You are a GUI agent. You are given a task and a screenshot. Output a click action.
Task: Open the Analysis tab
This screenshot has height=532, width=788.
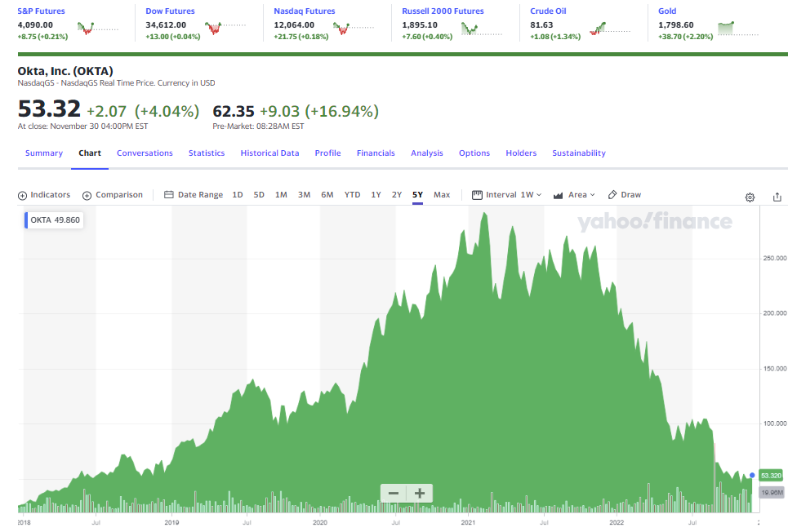427,153
